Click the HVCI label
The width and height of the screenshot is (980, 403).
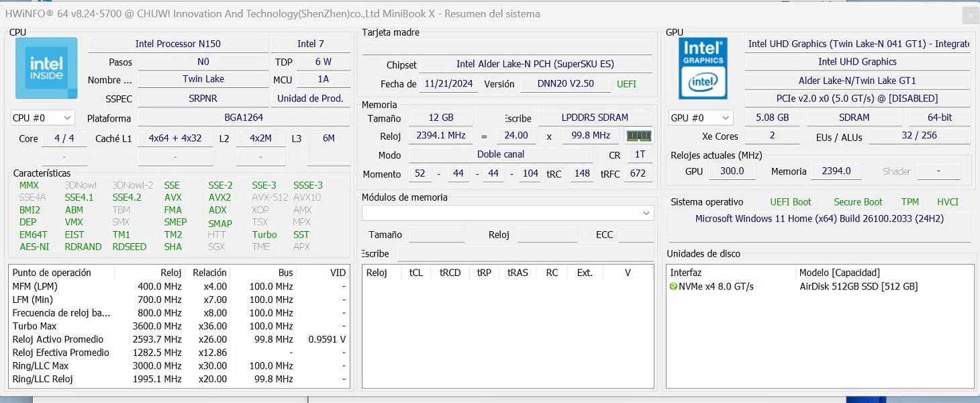948,202
